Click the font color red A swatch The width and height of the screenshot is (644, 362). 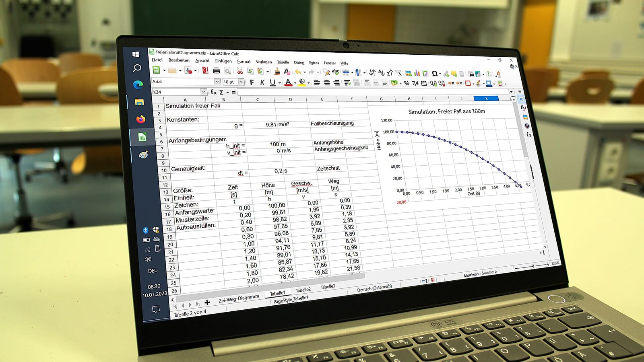[x=288, y=83]
